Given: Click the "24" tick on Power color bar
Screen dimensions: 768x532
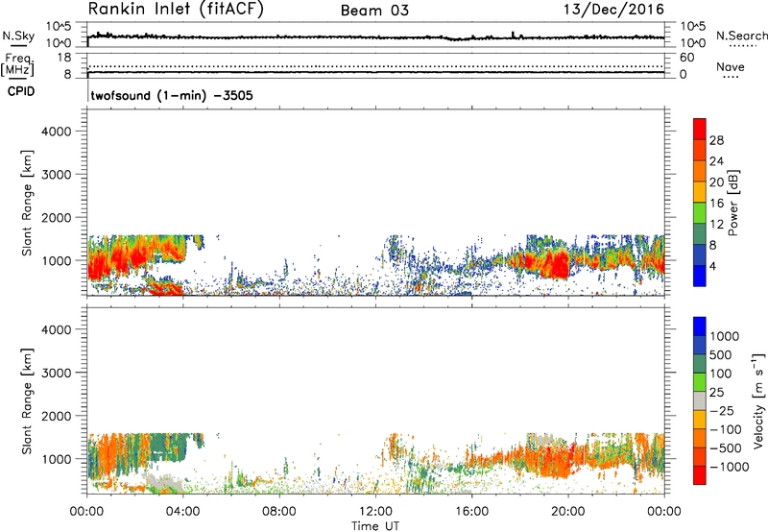Looking at the screenshot, I should point(716,161).
